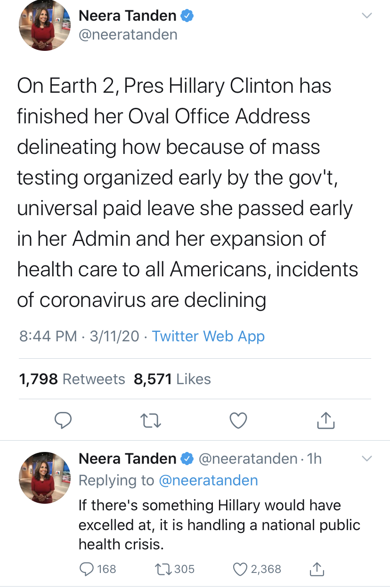Image resolution: width=390 pixels, height=588 pixels.
Task: Open reply tweet text about Hillary excelling
Action: [x=219, y=525]
